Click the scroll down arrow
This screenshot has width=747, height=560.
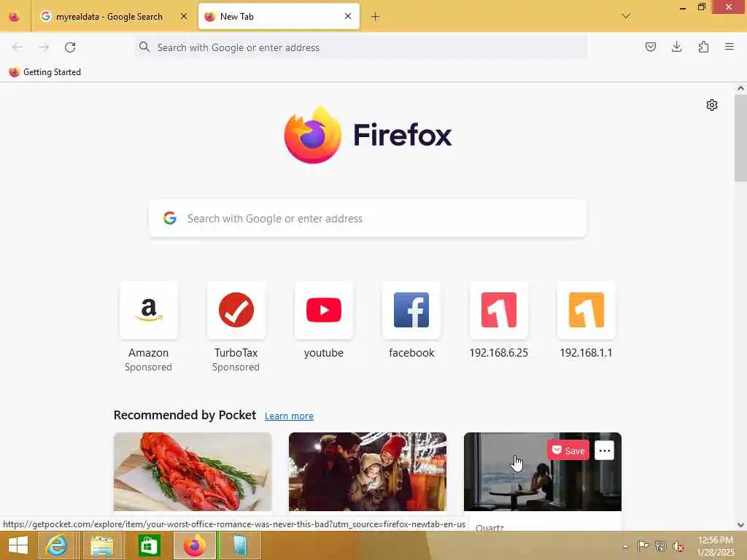pyautogui.click(x=740, y=525)
